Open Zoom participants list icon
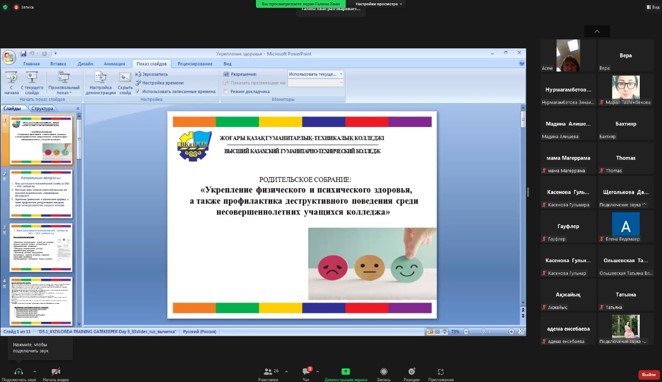Viewport: 662px width, 382px height. (268, 371)
